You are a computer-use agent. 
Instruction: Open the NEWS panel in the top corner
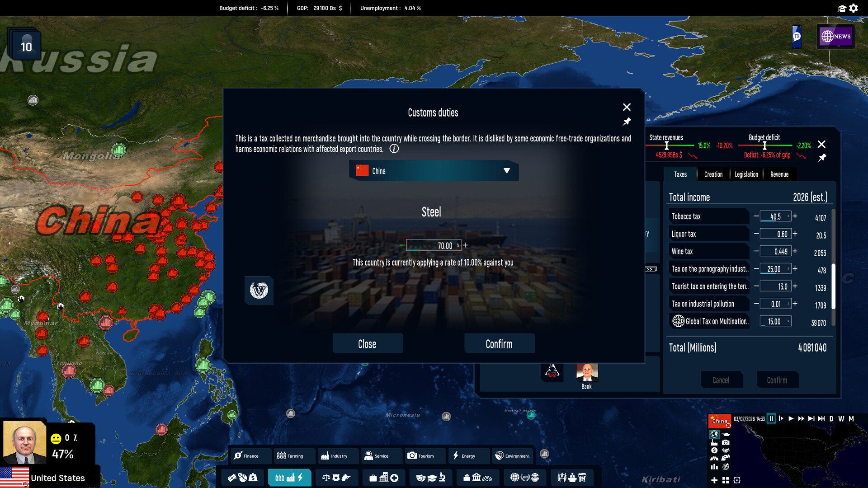[835, 37]
